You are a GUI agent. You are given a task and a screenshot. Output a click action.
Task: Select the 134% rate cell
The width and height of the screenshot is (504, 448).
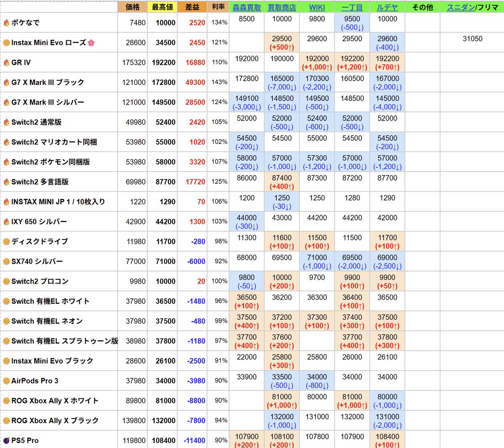tap(218, 23)
